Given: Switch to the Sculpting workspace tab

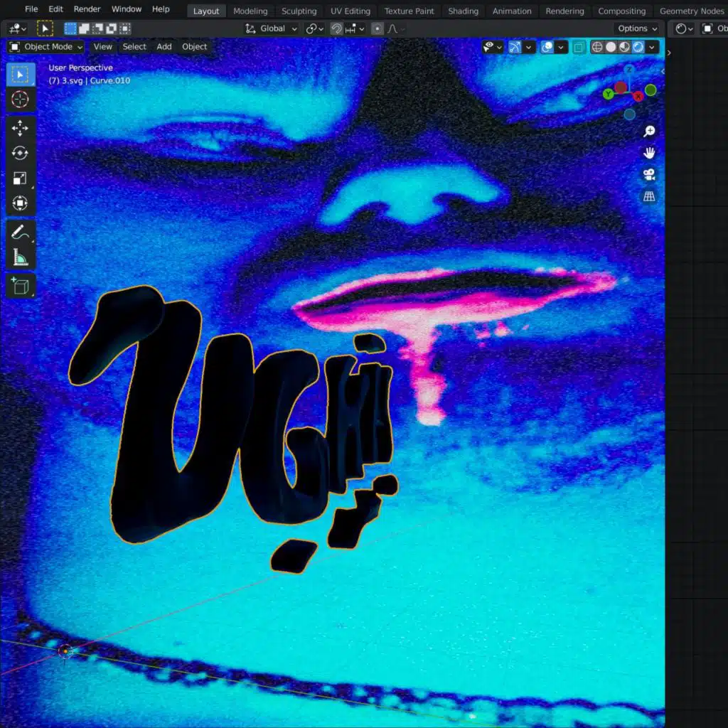Looking at the screenshot, I should pos(299,11).
